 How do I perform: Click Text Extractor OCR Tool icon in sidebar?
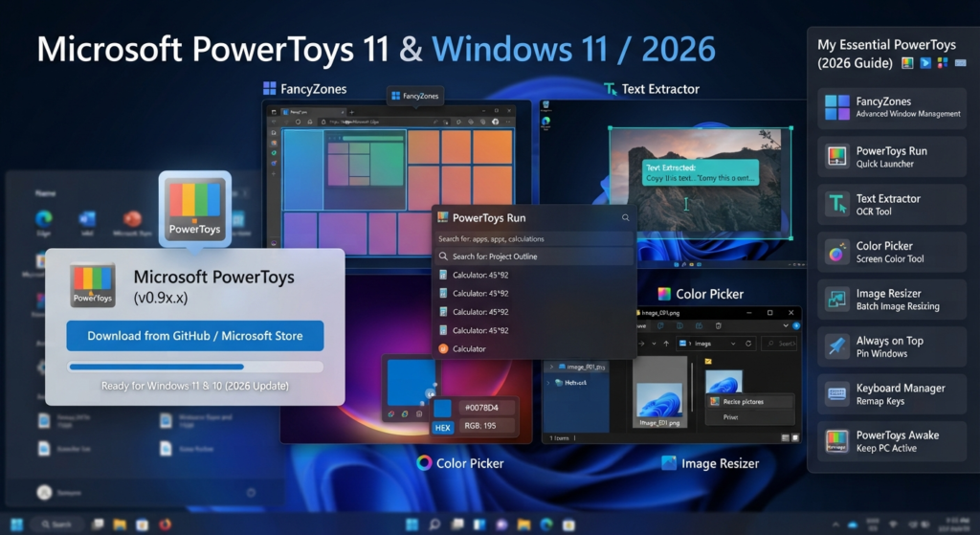coord(836,204)
